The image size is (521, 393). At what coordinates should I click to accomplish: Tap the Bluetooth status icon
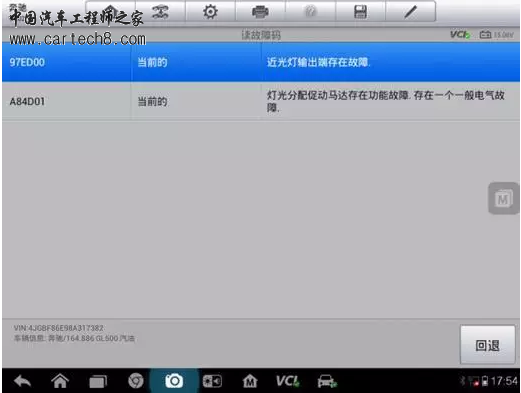[462, 381]
